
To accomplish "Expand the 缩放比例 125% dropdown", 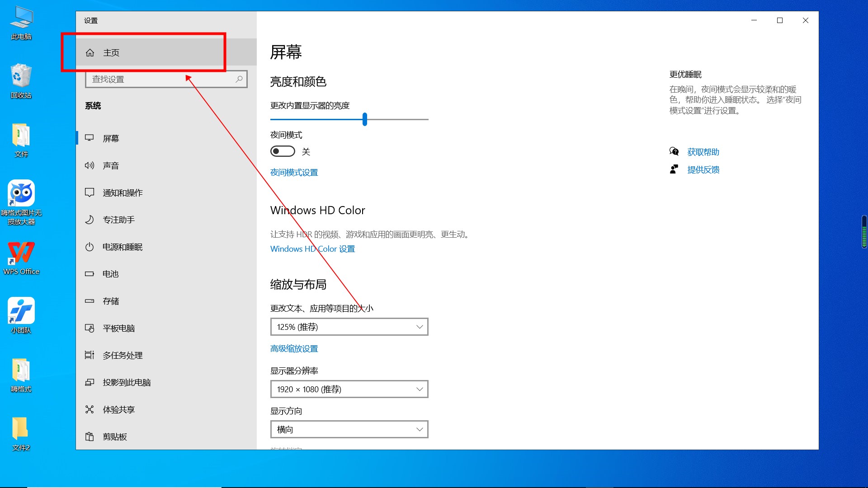I will point(349,327).
